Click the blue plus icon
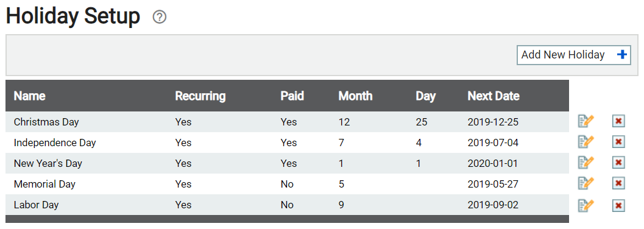Viewport: 644px width, 229px height. point(622,55)
